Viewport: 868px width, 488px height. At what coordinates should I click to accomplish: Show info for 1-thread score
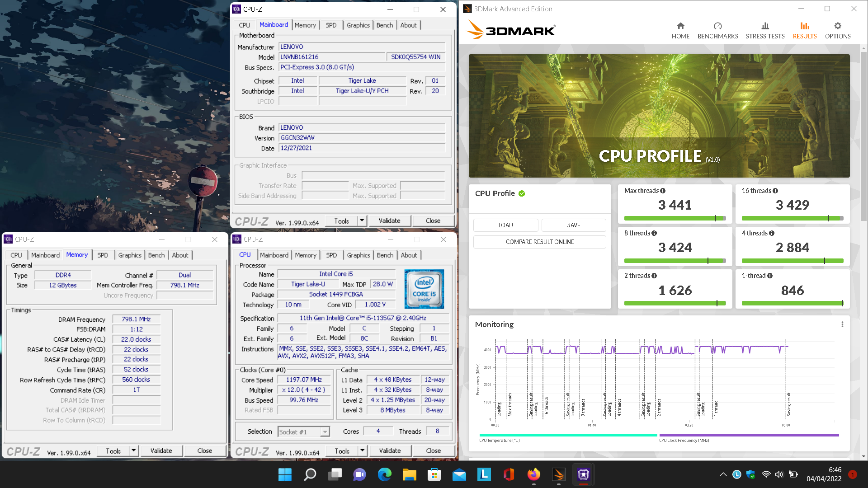coord(770,276)
